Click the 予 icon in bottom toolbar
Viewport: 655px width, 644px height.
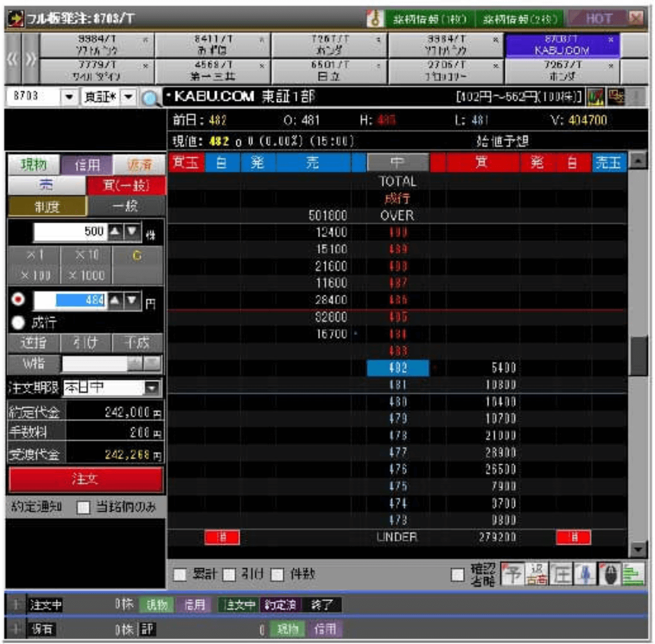[x=513, y=575]
